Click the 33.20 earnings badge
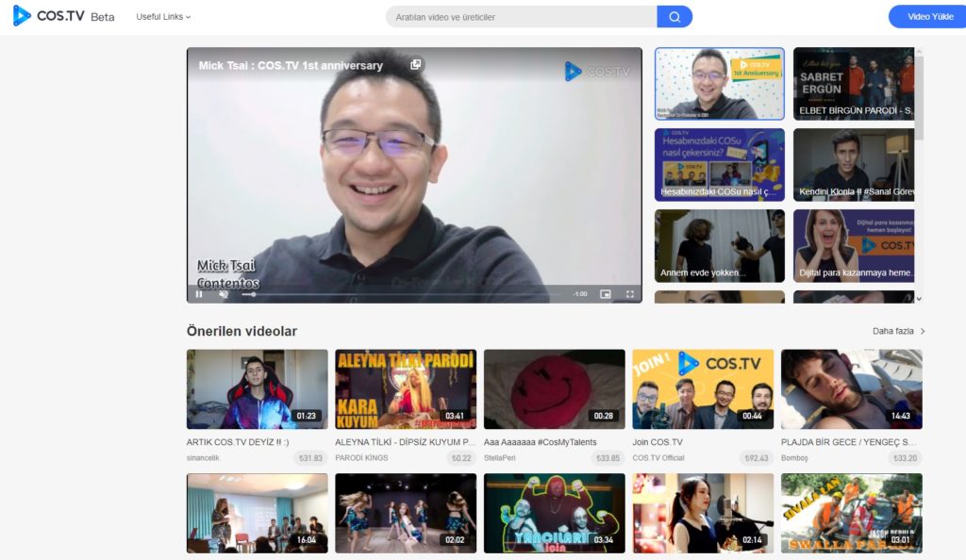966x560 pixels. point(905,458)
